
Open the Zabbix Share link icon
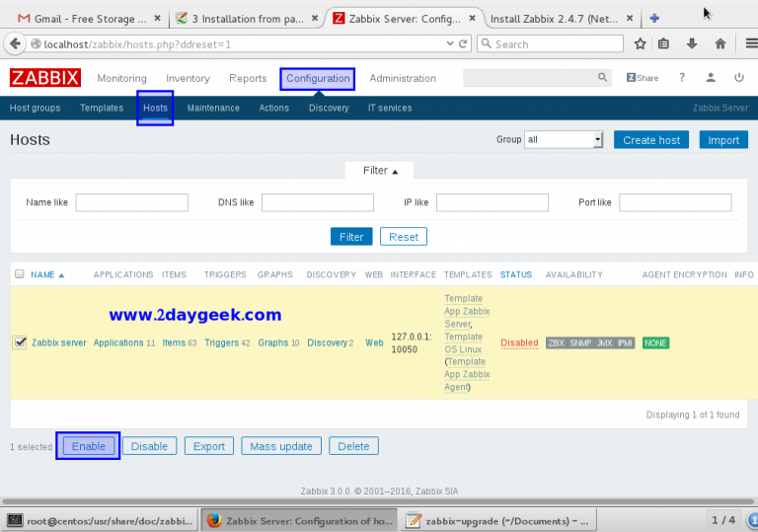pos(642,78)
